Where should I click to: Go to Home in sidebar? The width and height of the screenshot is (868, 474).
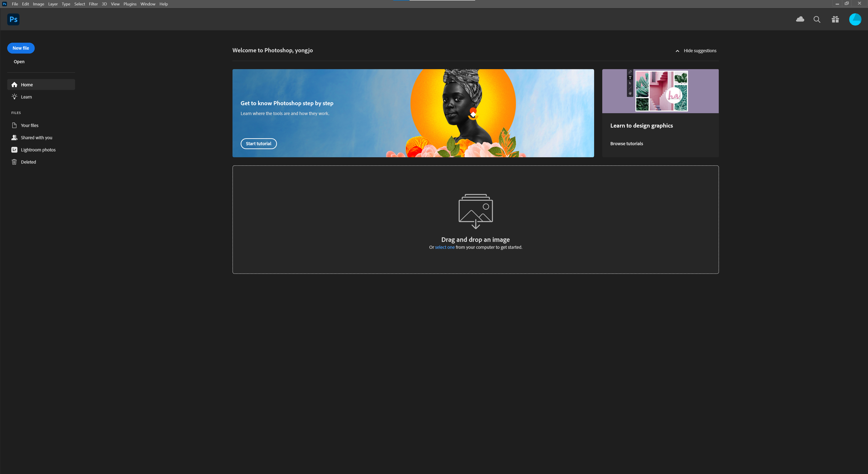coord(27,84)
